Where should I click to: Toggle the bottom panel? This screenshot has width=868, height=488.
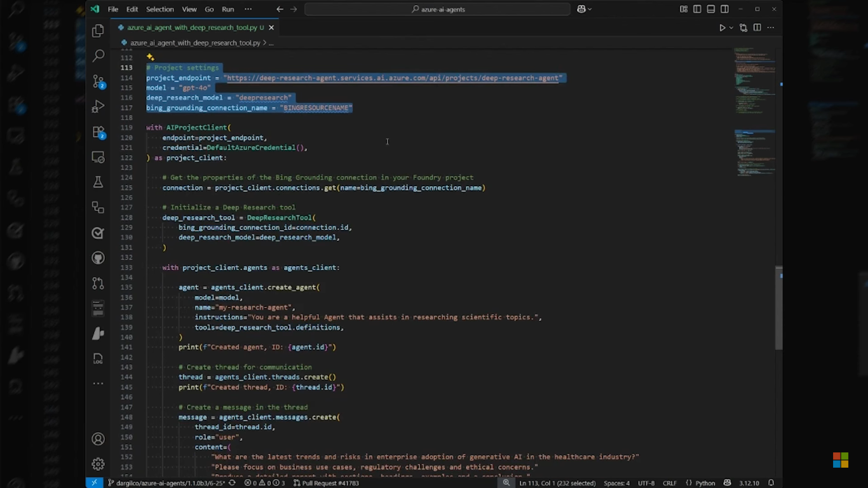point(711,9)
